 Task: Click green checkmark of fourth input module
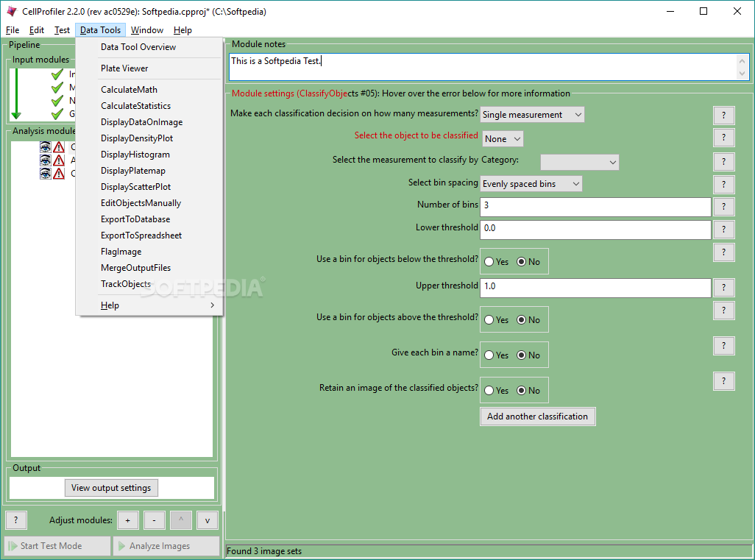point(57,114)
